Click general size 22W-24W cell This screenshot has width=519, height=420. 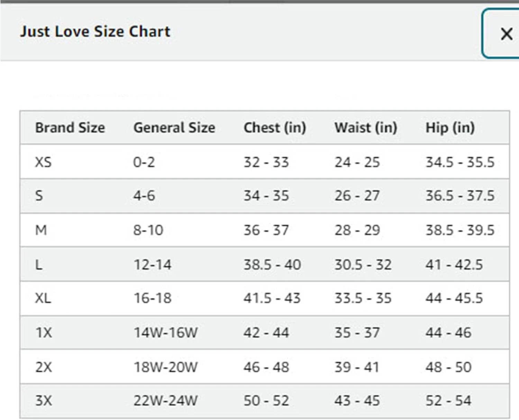click(x=165, y=401)
